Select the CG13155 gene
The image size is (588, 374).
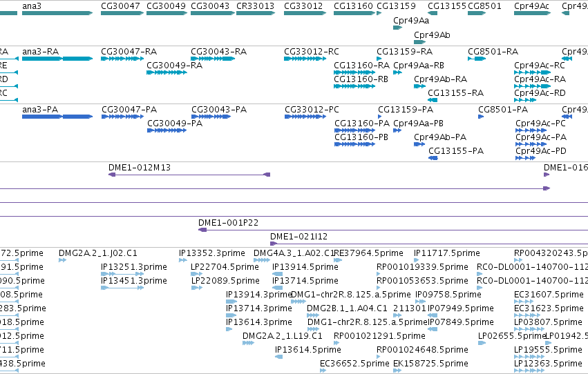[x=433, y=13]
